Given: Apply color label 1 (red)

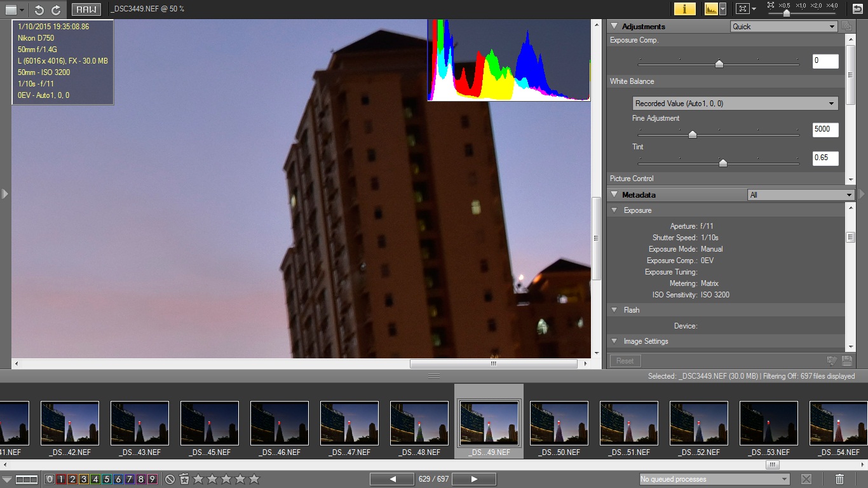Looking at the screenshot, I should click(61, 479).
